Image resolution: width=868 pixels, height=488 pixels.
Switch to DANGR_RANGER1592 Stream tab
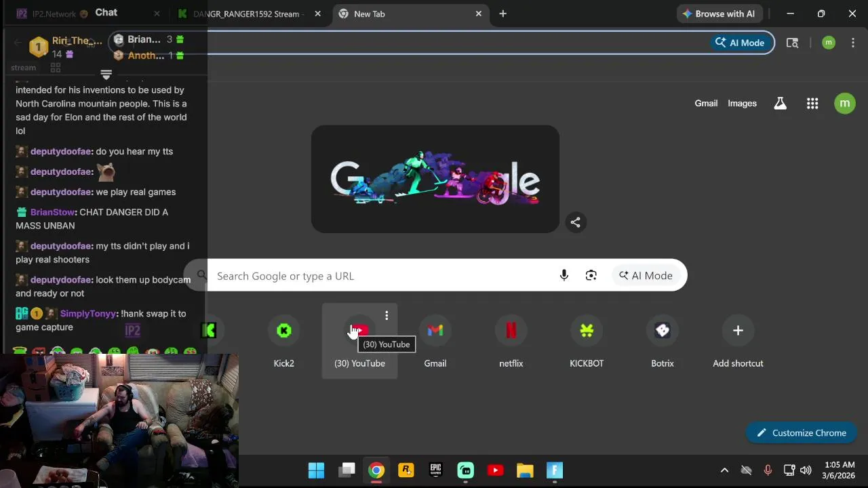(248, 14)
